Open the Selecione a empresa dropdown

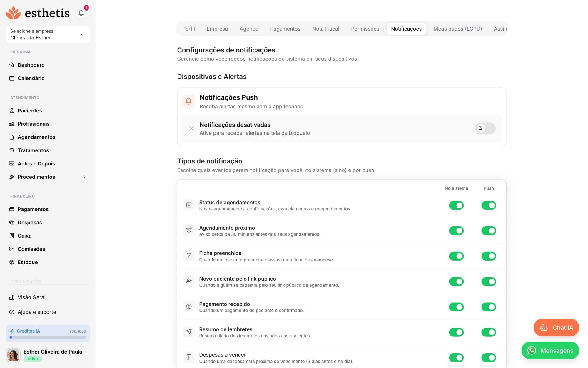(x=48, y=35)
